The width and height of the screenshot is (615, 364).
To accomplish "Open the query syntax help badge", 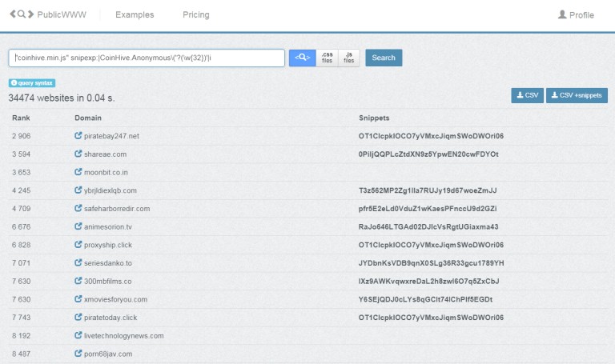I will pos(32,83).
